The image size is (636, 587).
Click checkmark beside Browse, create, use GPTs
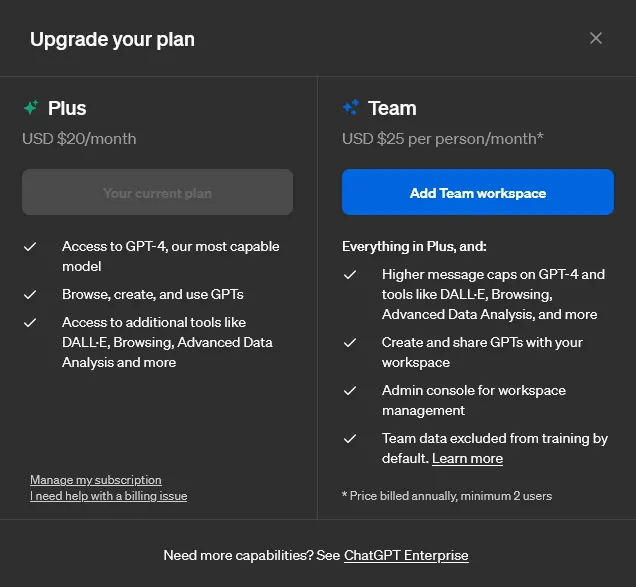pyautogui.click(x=31, y=295)
